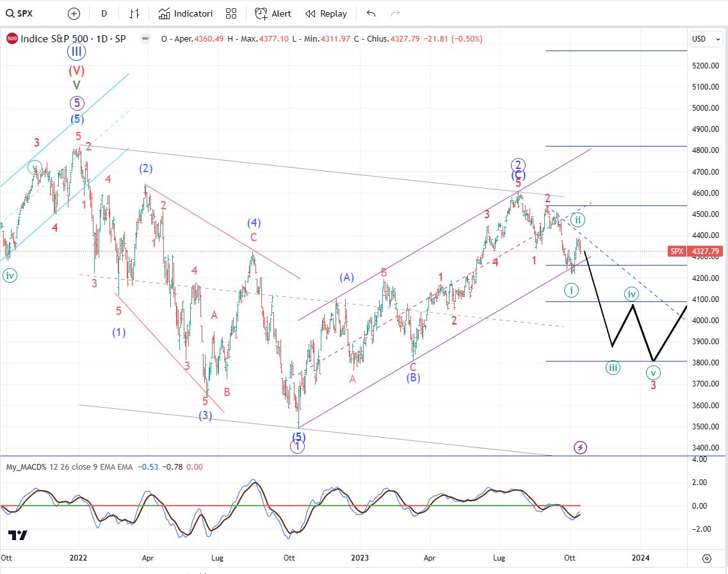Open chart settings gear icon

(x=707, y=558)
